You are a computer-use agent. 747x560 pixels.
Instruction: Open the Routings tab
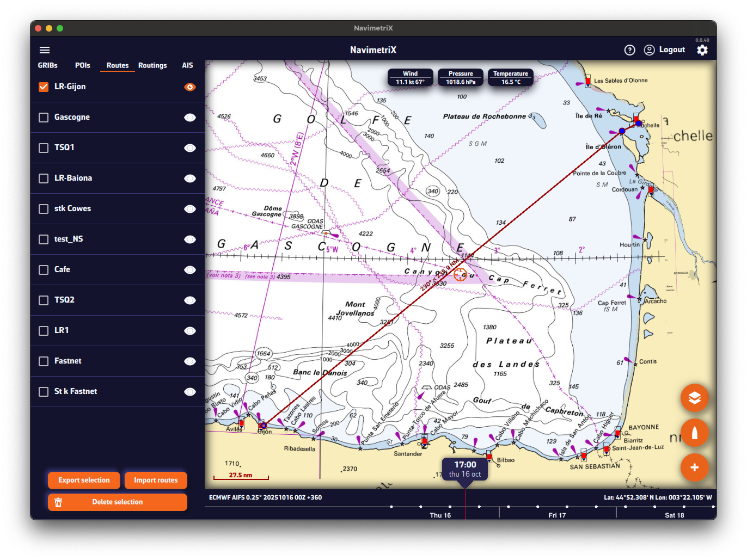click(152, 65)
